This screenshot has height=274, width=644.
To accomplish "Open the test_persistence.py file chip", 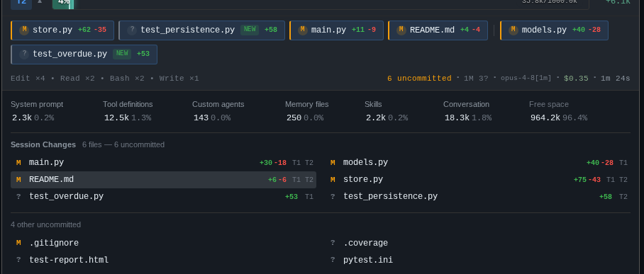I will 201,30.
